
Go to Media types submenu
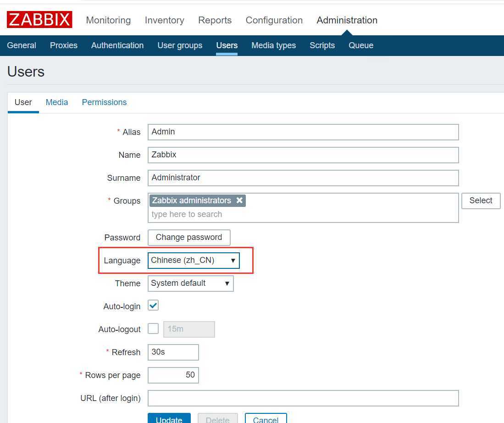[273, 45]
